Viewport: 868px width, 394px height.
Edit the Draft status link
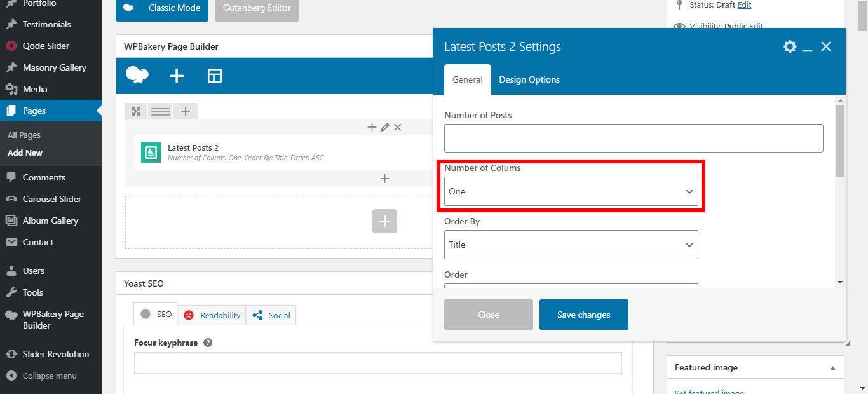(x=744, y=4)
